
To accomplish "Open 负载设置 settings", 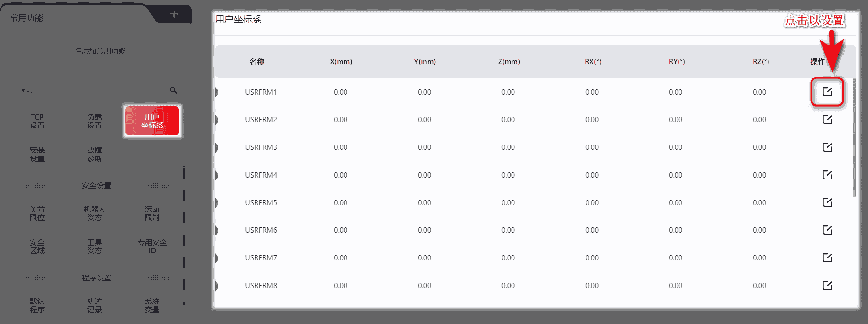I will 95,121.
